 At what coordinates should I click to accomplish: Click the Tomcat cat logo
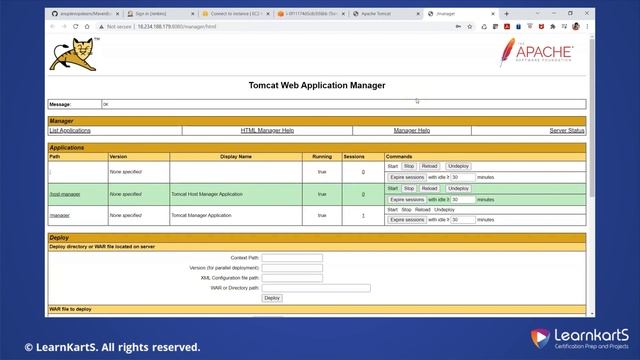pos(73,54)
